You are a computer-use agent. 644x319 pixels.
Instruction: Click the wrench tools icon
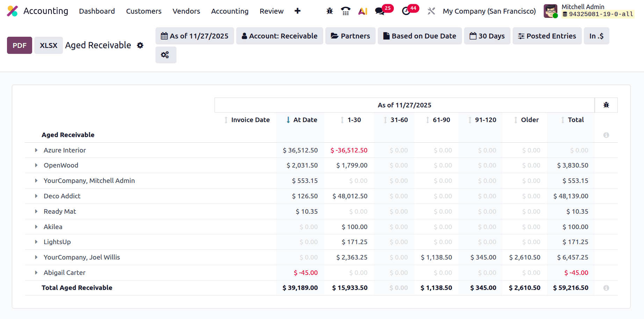(431, 11)
